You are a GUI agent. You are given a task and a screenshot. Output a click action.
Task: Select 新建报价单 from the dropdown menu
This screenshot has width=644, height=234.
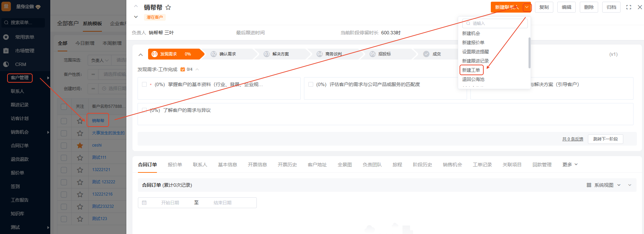(473, 43)
